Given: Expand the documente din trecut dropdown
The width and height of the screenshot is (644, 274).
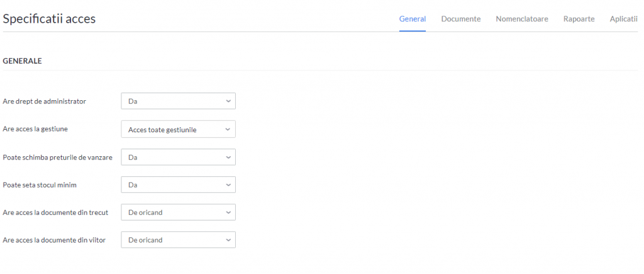Looking at the screenshot, I should (178, 212).
